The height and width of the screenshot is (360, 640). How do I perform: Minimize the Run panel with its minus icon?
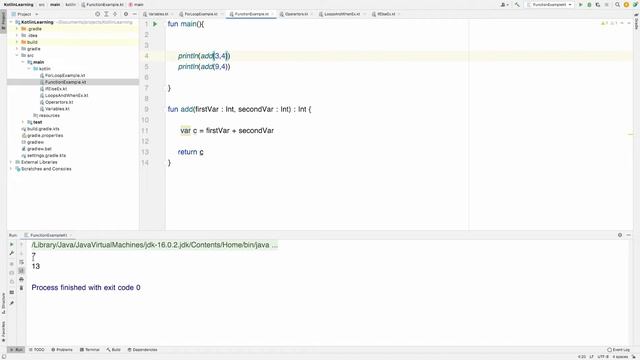click(629, 235)
